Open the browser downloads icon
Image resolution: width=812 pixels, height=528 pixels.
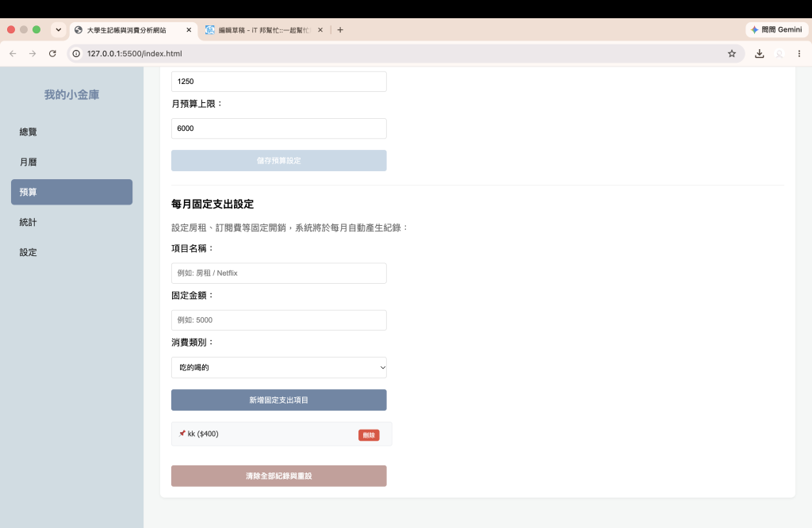pyautogui.click(x=759, y=53)
